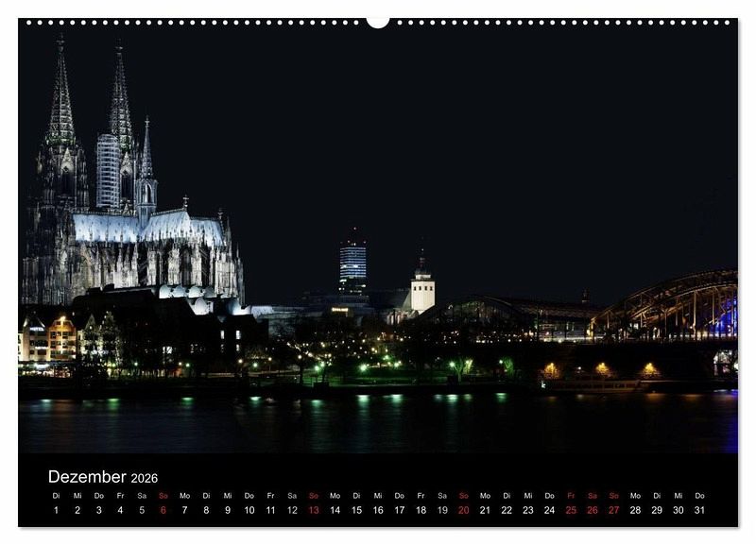Choose date 24 in the calendar row
756x545 pixels.
point(549,510)
